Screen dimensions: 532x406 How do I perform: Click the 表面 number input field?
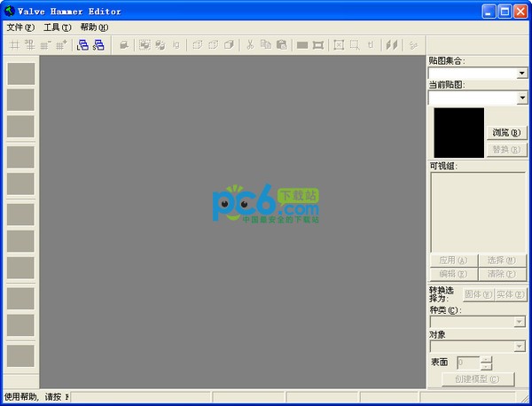coord(468,363)
